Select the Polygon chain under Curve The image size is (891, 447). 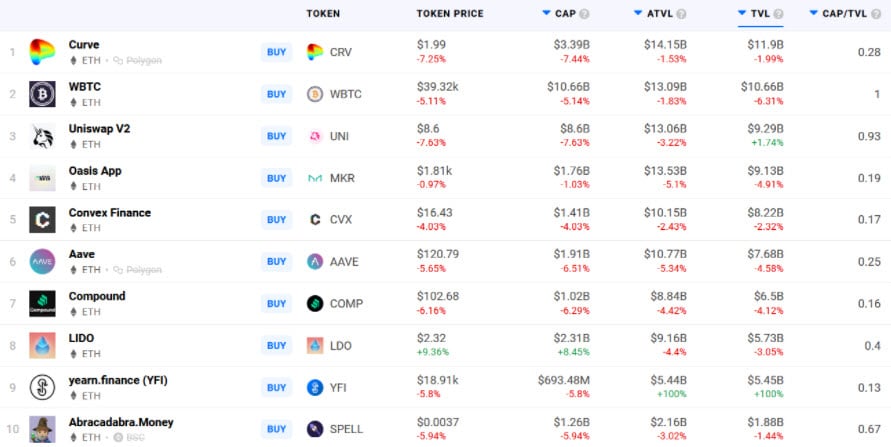(138, 60)
